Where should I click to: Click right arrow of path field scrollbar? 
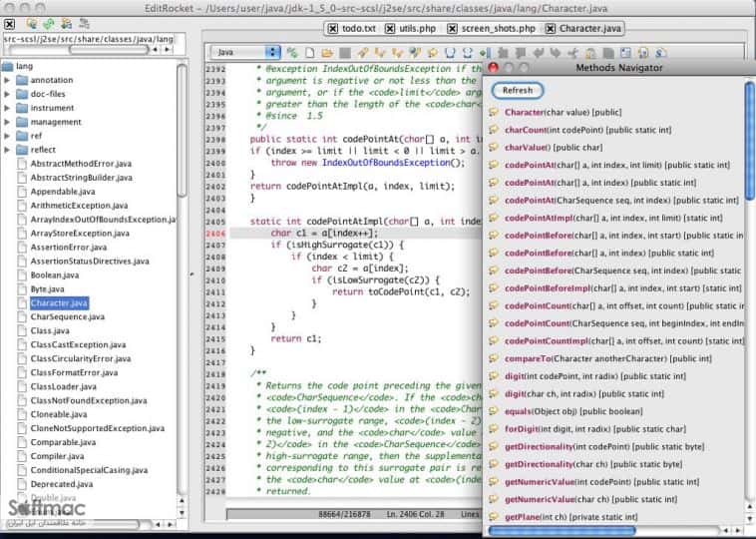(168, 49)
